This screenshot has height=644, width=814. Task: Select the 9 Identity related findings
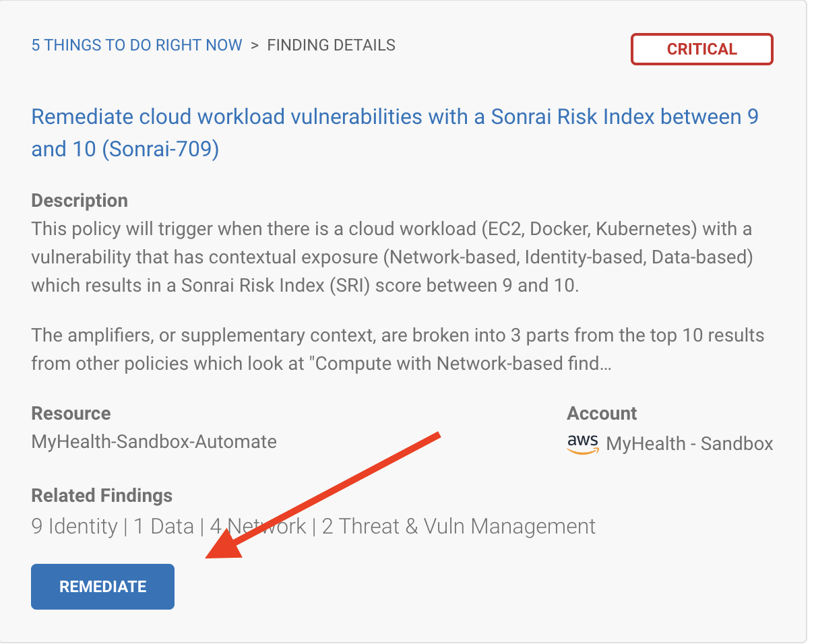click(x=74, y=526)
